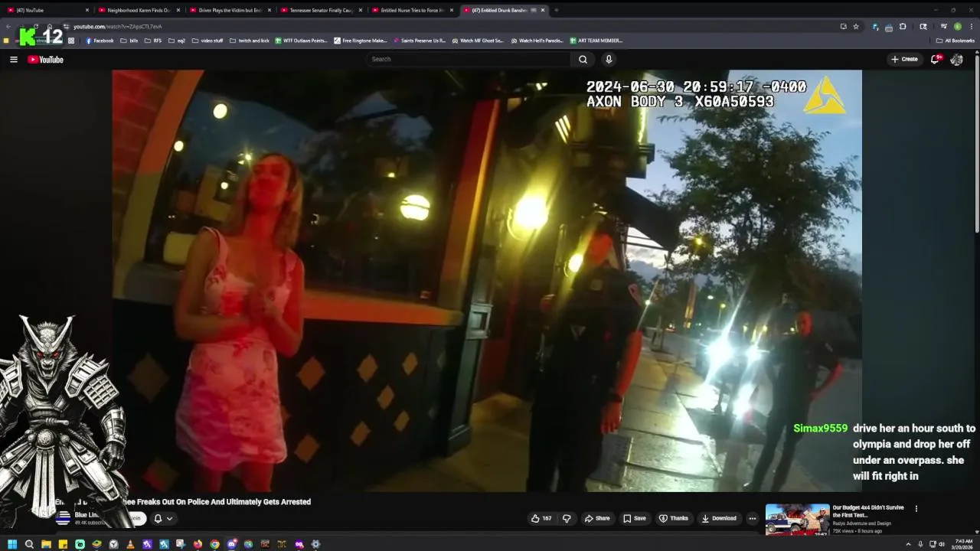Open Settings gear in taskbar
Image resolution: width=980 pixels, height=551 pixels.
coord(315,544)
